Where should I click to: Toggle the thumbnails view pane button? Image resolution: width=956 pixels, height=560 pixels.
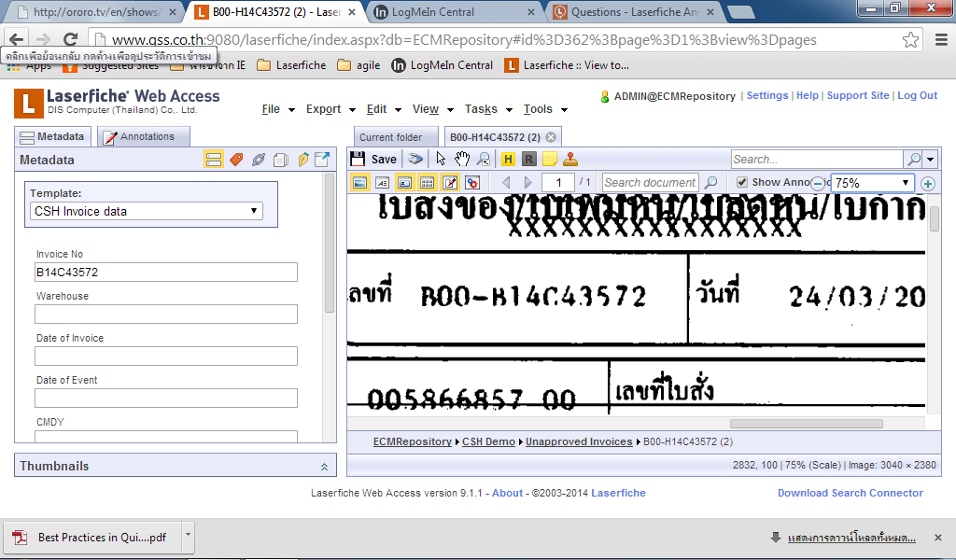pos(427,183)
